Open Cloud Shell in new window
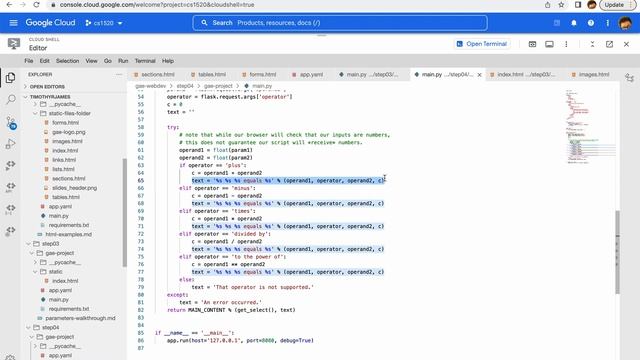Image resolution: width=640 pixels, height=360 pixels. coord(609,44)
